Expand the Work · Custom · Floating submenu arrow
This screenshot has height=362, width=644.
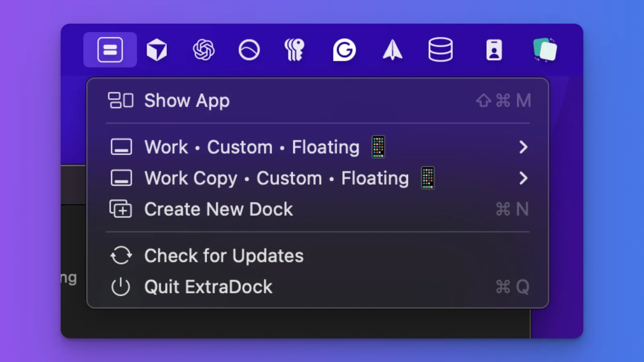point(523,147)
